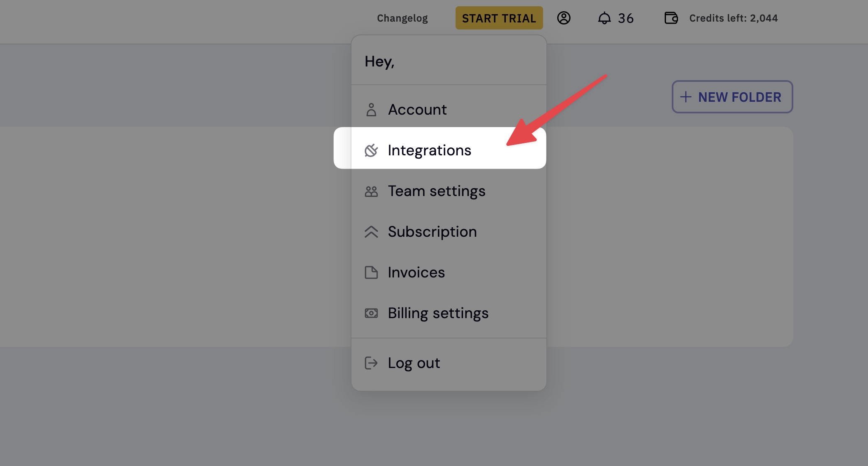Click the plus icon in New Folder
The height and width of the screenshot is (466, 868).
pos(686,97)
